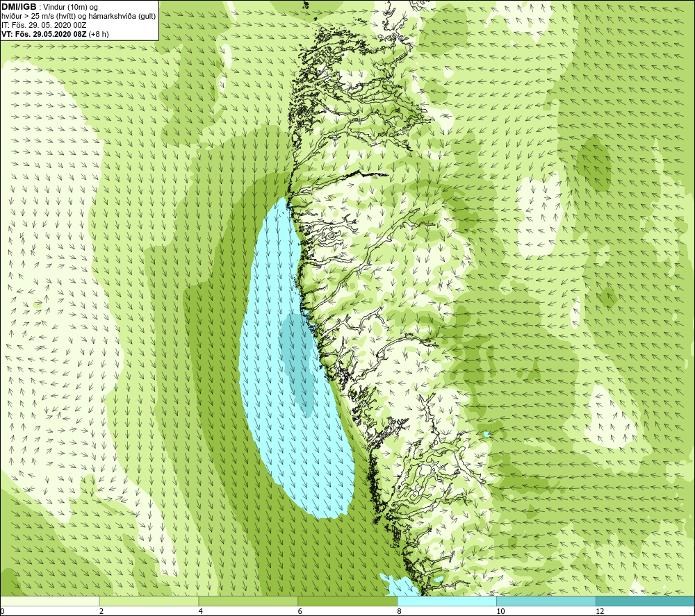Click the scale label '6'
695x616 pixels.
(300, 611)
